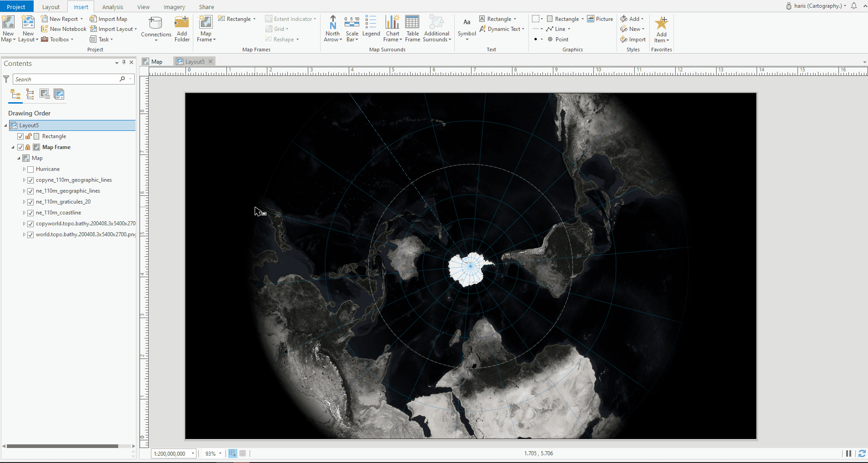
Task: Hide the ne_110m_graticules_20 layer
Action: coord(30,202)
